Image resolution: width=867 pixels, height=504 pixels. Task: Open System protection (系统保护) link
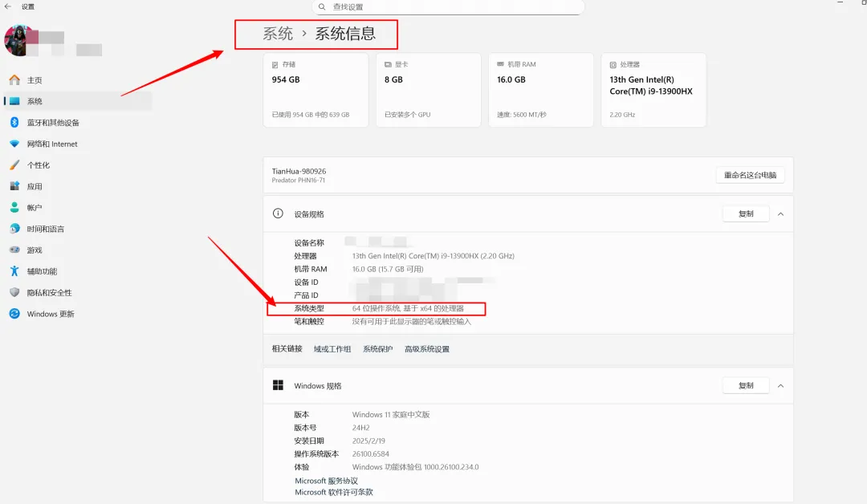coord(377,349)
